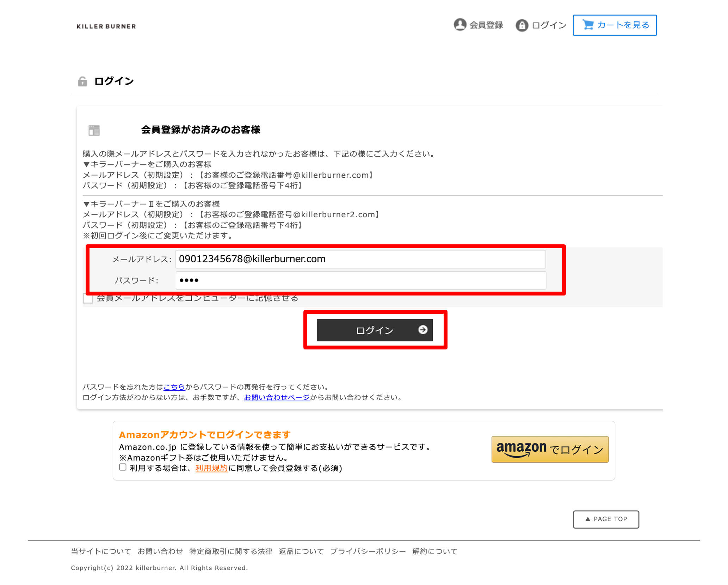Click the window icon beside 会員登録がお済みのお客様
This screenshot has width=728, height=585.
click(94, 130)
